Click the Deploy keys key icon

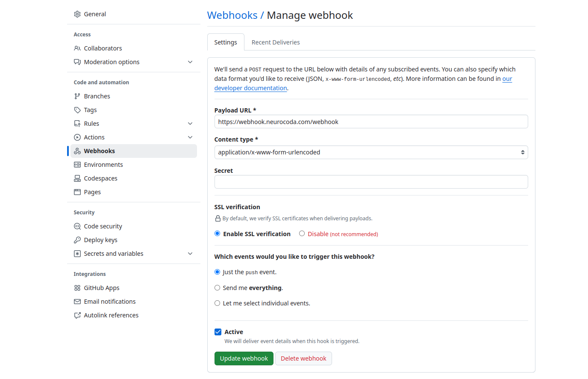(x=77, y=240)
